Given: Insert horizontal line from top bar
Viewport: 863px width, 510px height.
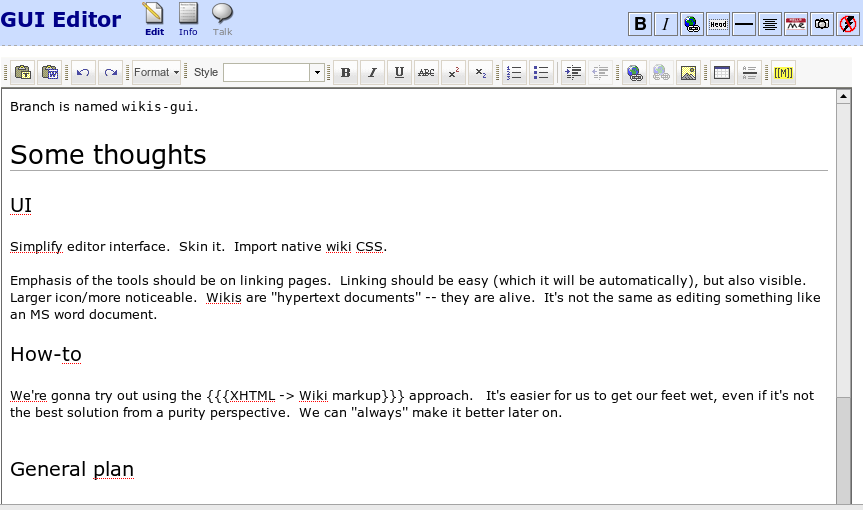Looking at the screenshot, I should (744, 24).
